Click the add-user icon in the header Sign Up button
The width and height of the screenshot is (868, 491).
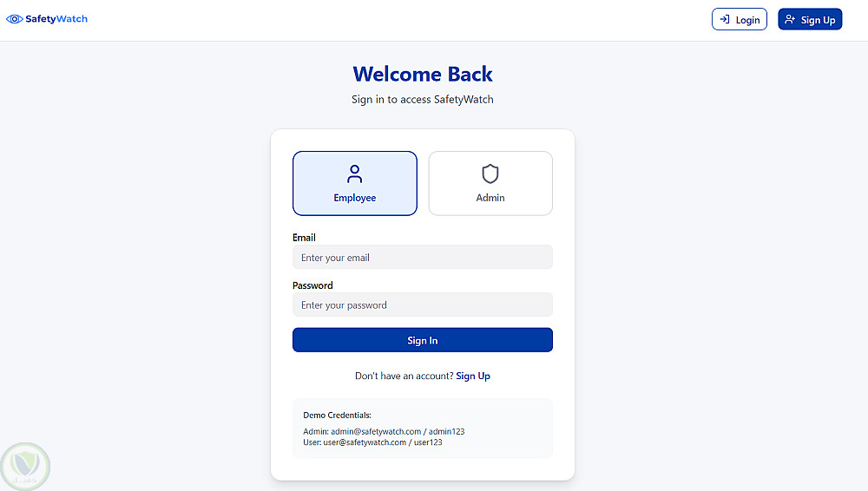pos(790,19)
